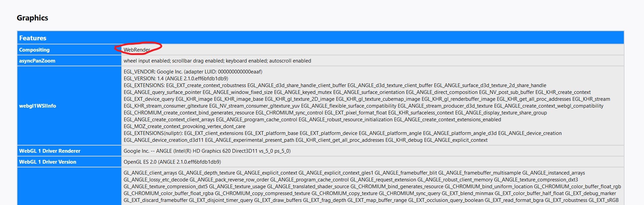Click the line starting GL_ANGLE_client_arrays

click(354, 173)
